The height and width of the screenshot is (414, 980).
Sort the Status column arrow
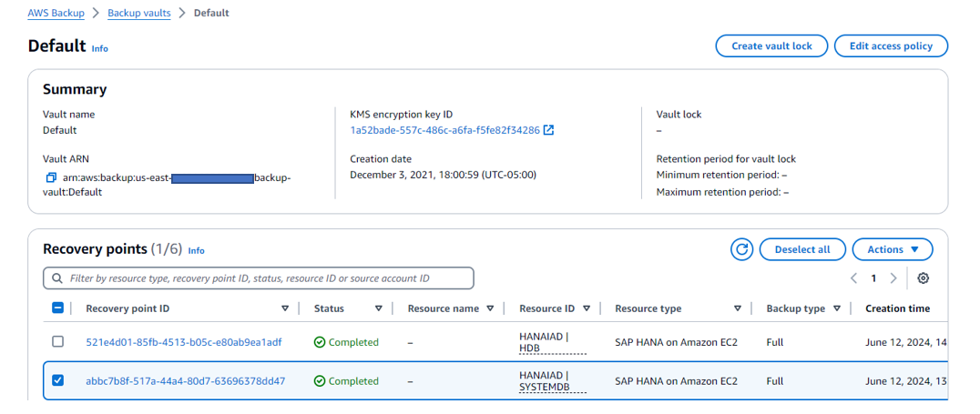pos(378,308)
